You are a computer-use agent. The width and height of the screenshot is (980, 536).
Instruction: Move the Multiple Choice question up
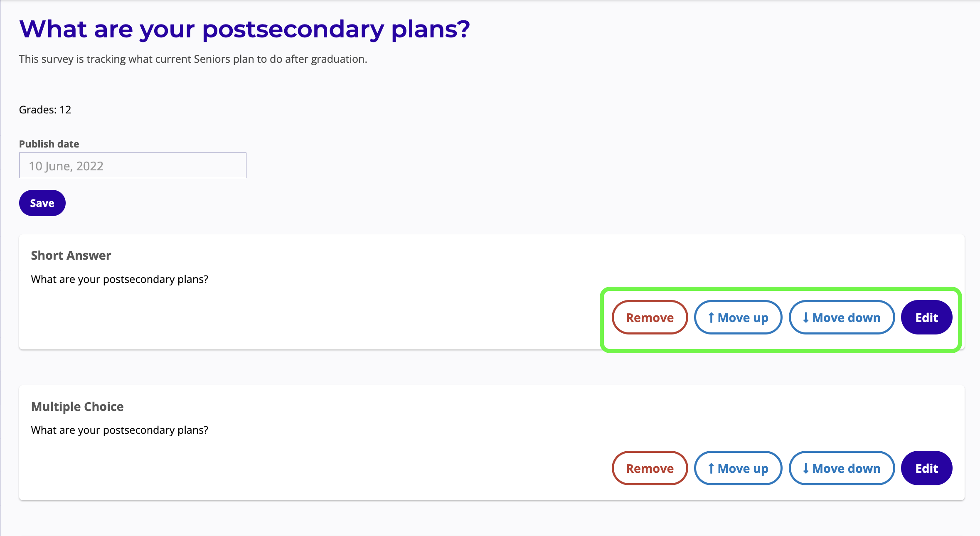click(x=738, y=469)
